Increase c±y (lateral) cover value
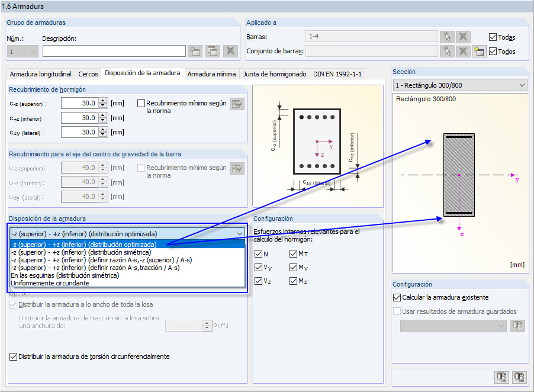Viewport: 534px width, 392px height. coord(103,130)
